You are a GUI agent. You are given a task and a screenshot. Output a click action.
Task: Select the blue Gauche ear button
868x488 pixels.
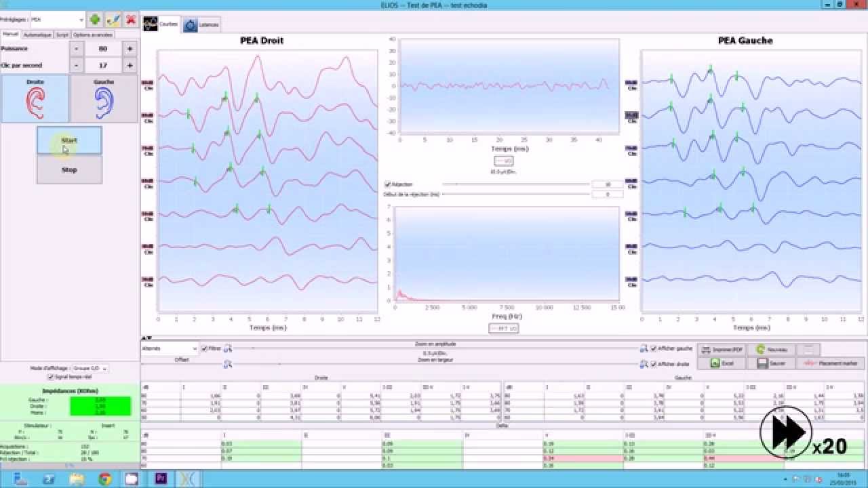tap(104, 98)
